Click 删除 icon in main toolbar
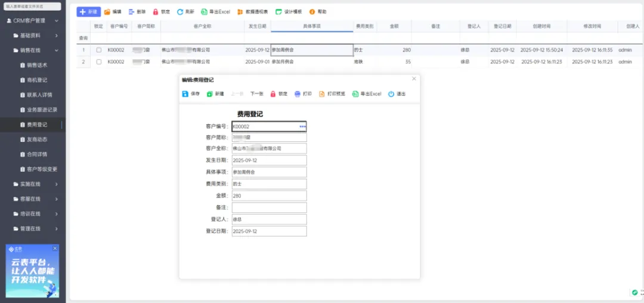The width and height of the screenshot is (644, 303). [131, 12]
